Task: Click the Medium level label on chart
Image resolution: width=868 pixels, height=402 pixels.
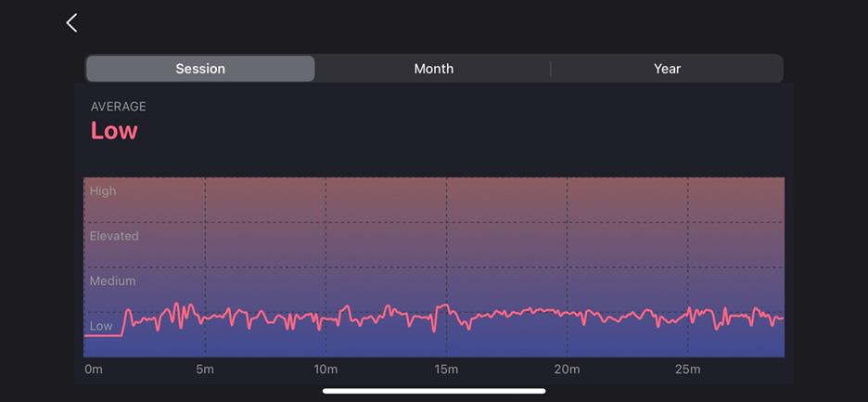Action: [112, 281]
